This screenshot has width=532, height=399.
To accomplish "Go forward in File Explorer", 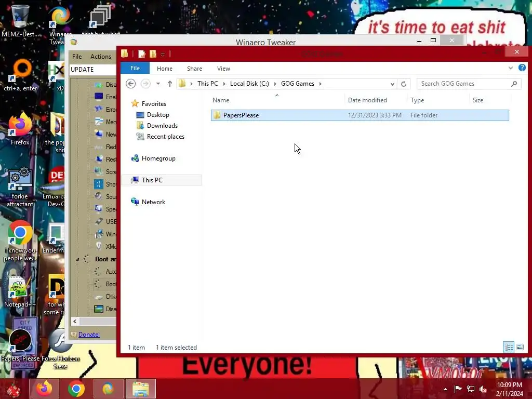I will (145, 84).
